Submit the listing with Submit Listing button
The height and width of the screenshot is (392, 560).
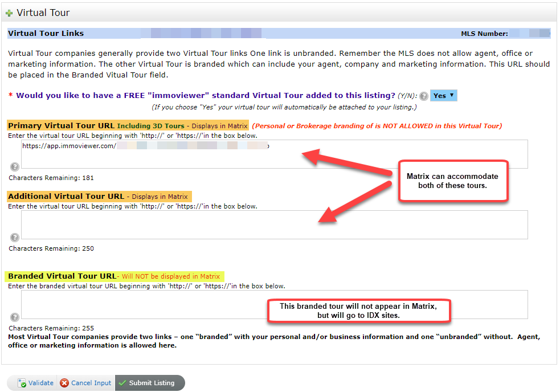(150, 383)
